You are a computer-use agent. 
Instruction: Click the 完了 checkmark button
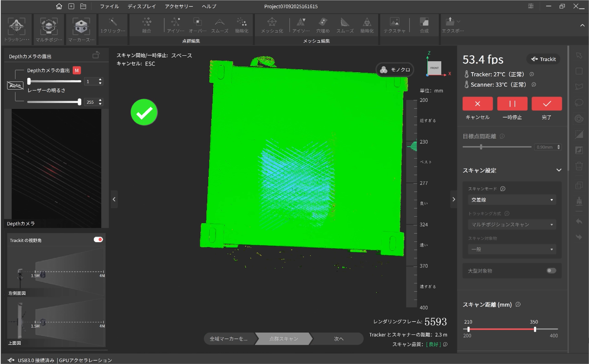pyautogui.click(x=547, y=104)
